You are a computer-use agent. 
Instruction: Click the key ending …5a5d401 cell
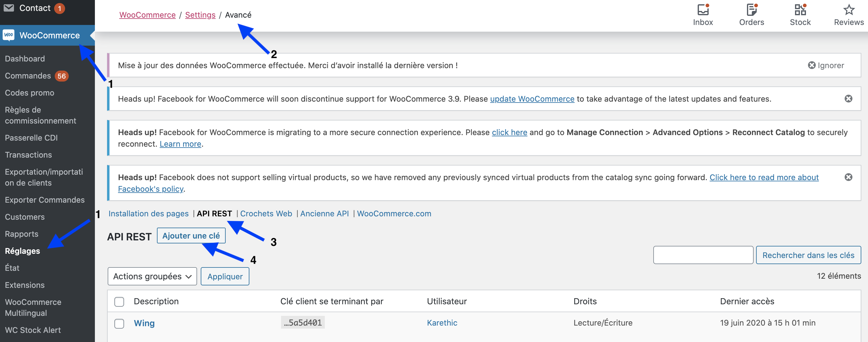[303, 323]
